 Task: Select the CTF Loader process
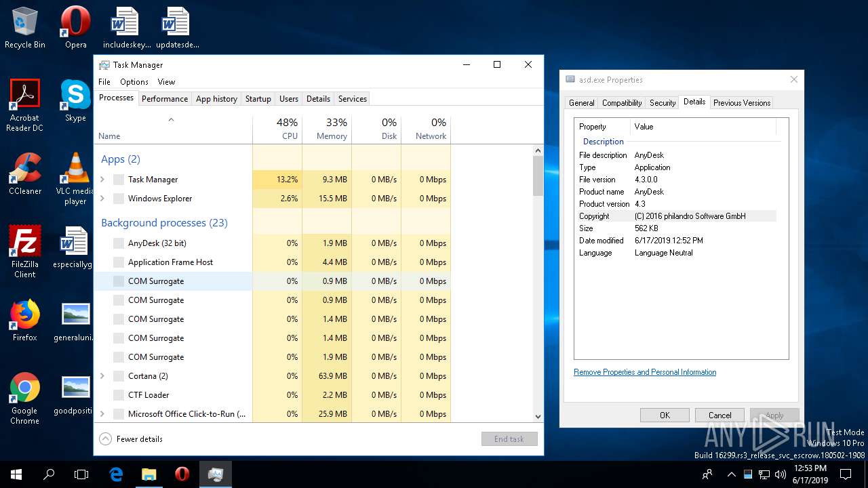coord(272,395)
